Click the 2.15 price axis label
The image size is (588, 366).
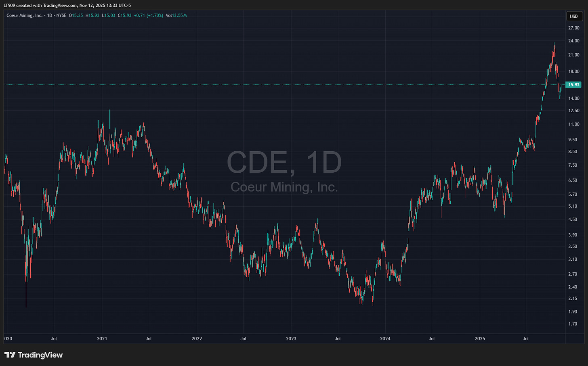click(573, 298)
